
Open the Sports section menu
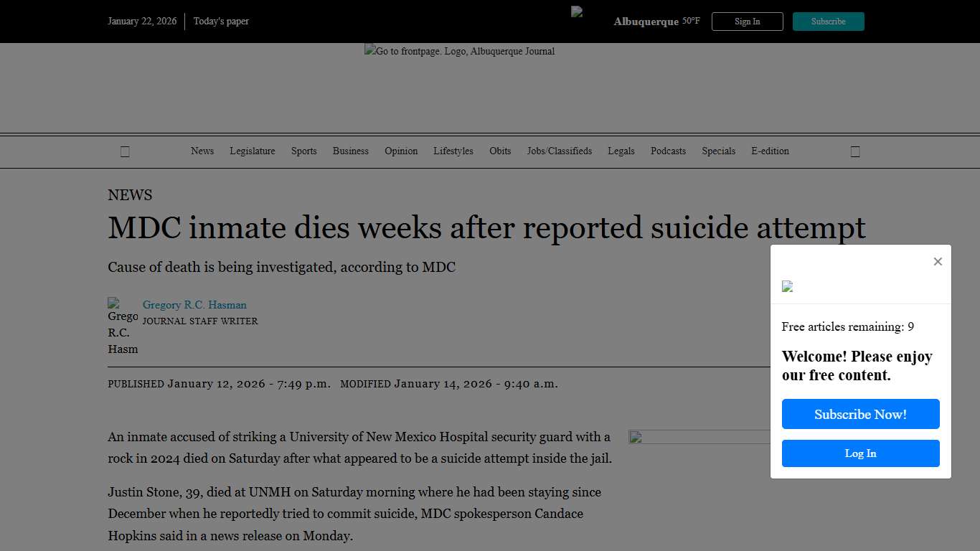tap(303, 151)
